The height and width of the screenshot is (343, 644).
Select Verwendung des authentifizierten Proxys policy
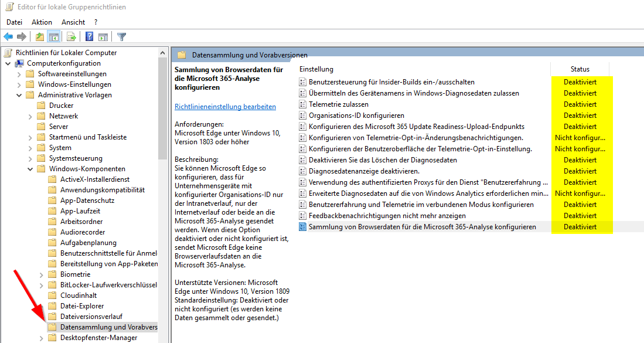pos(428,182)
